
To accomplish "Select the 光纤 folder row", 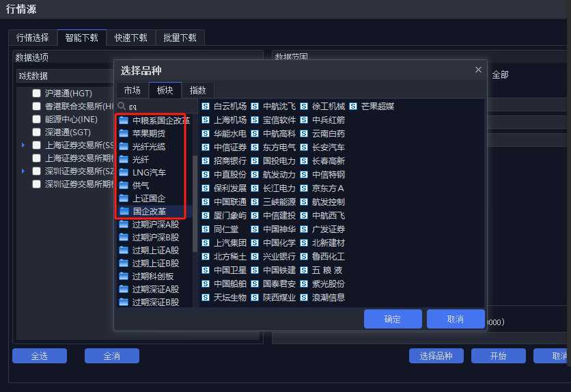I will click(155, 159).
